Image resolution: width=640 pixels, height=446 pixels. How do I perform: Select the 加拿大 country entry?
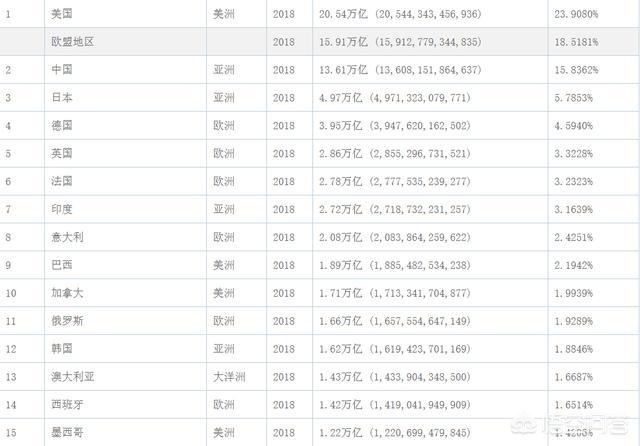coord(67,293)
